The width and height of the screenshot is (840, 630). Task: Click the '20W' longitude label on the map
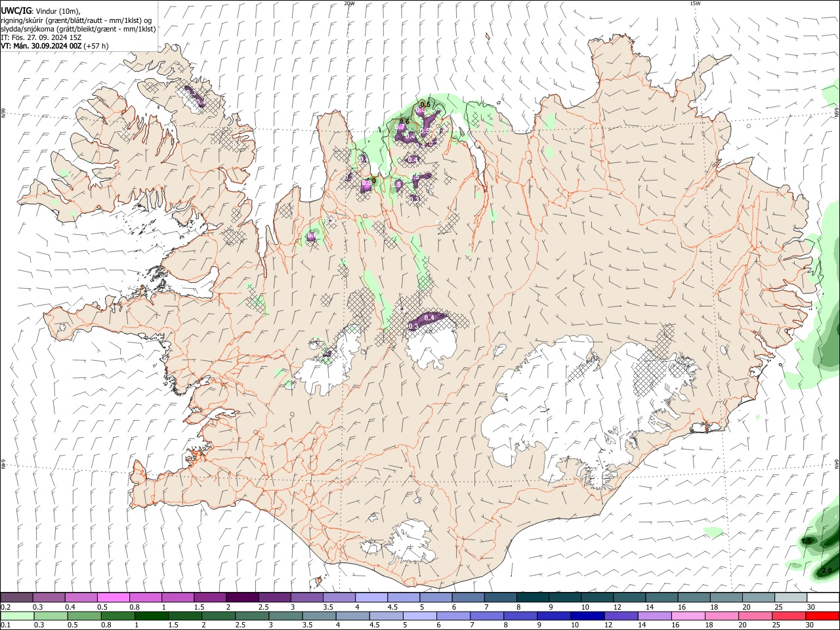click(x=349, y=3)
